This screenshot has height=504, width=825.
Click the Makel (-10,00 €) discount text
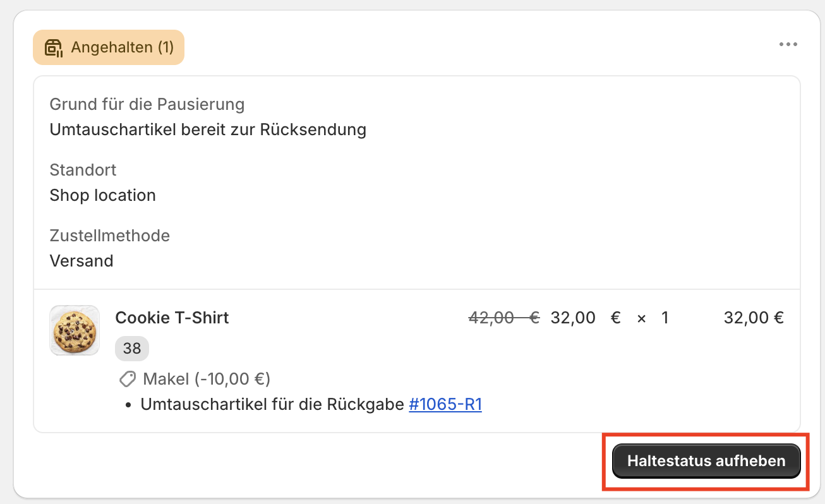pos(207,379)
